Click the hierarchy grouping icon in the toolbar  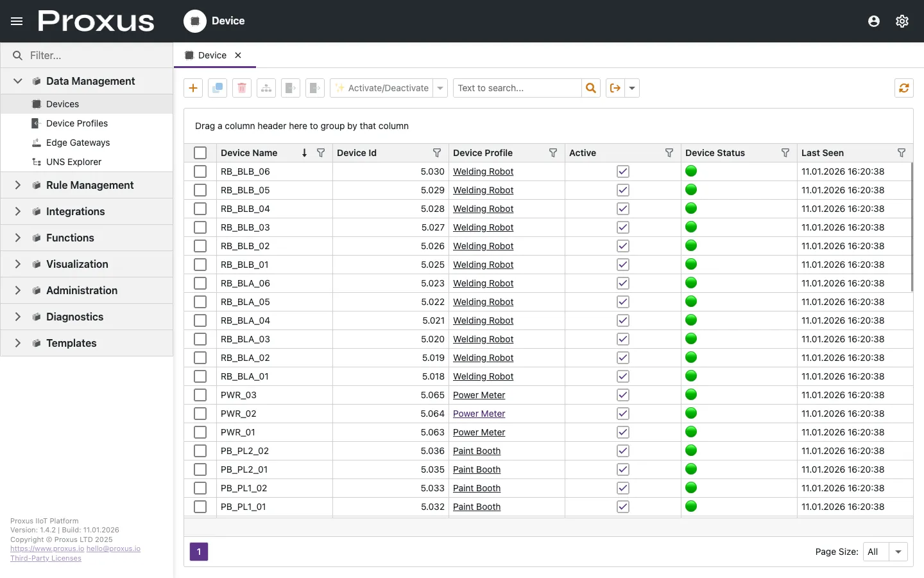pyautogui.click(x=266, y=88)
